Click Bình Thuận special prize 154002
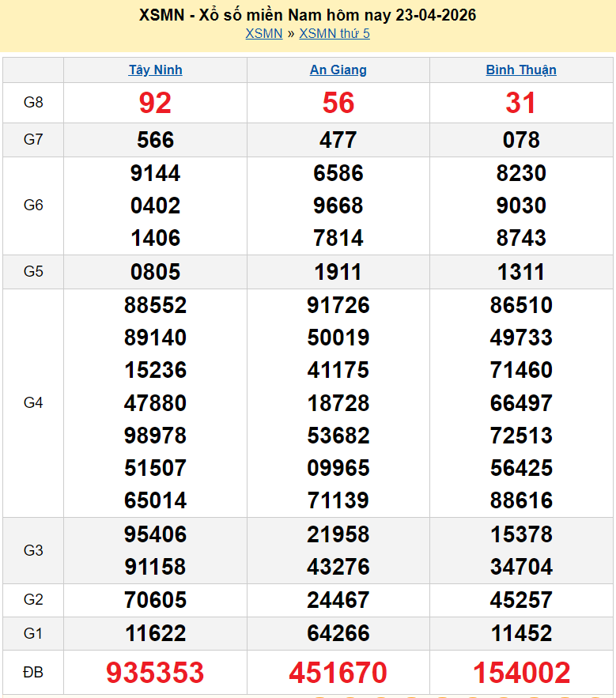616x698 pixels. tap(521, 673)
